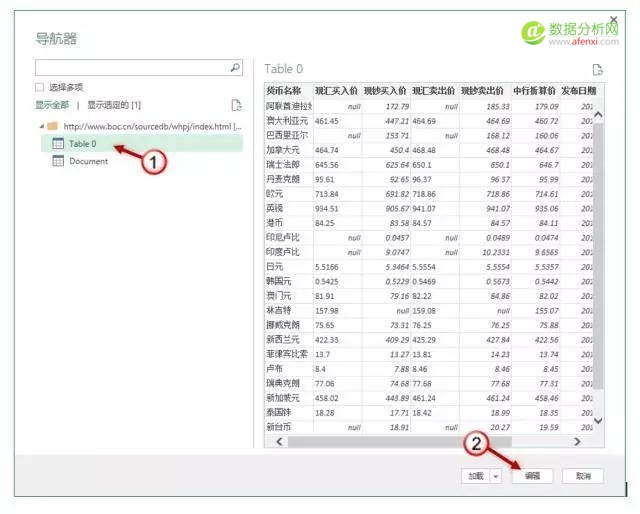Click the 英镑 row name cell
This screenshot has height=514, width=640.
(288, 208)
